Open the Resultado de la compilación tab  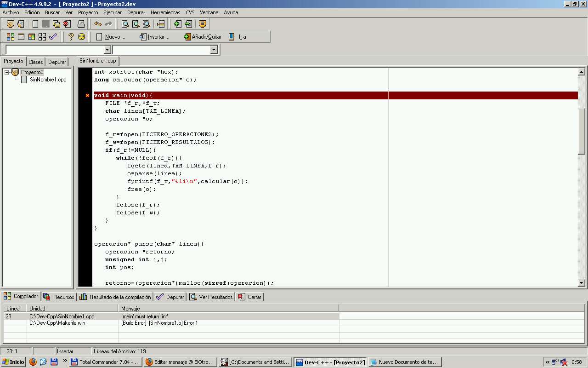pos(115,297)
